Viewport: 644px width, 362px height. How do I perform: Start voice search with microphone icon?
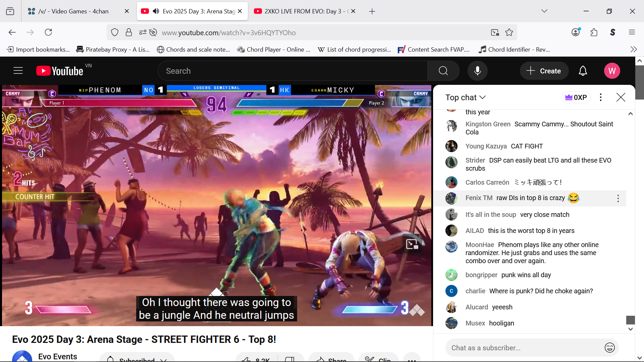[x=478, y=71]
